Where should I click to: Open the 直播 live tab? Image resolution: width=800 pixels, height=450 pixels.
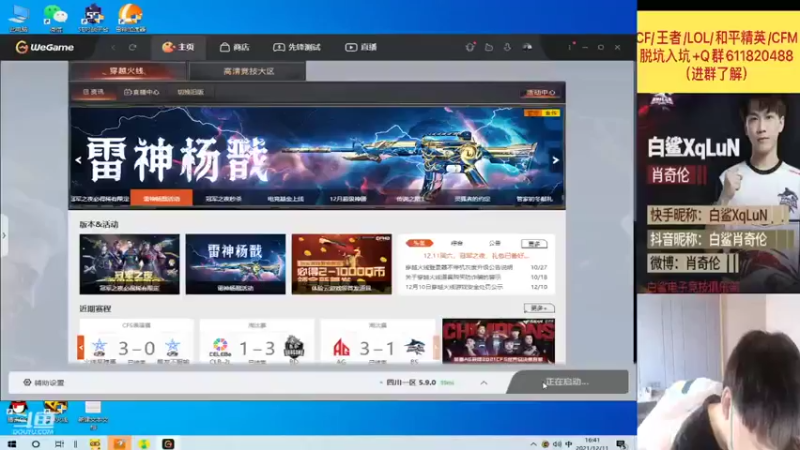pyautogui.click(x=361, y=47)
